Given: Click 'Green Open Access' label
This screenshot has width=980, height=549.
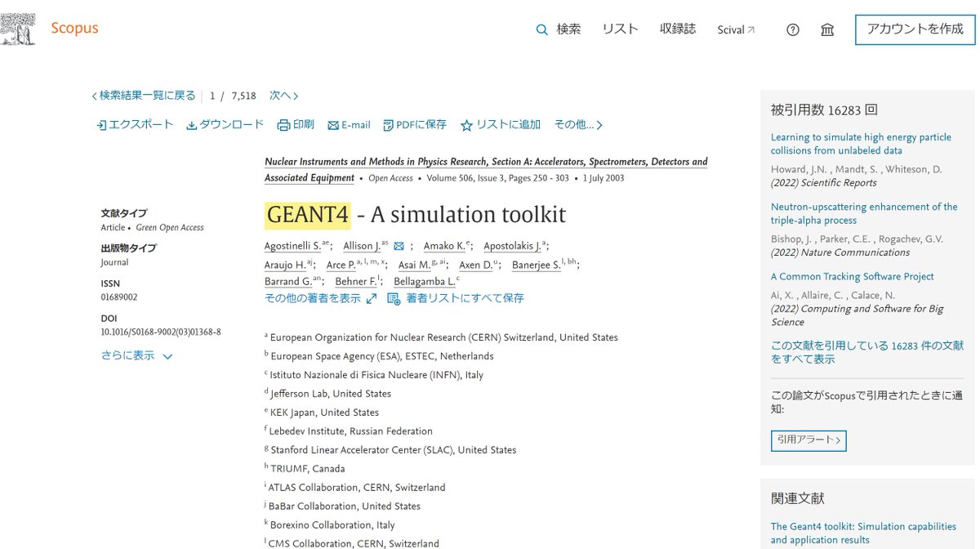Looking at the screenshot, I should pos(170,228).
